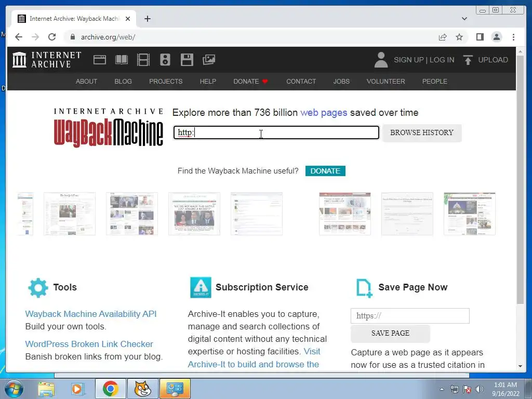Switch to Chrome in the taskbar

110,389
